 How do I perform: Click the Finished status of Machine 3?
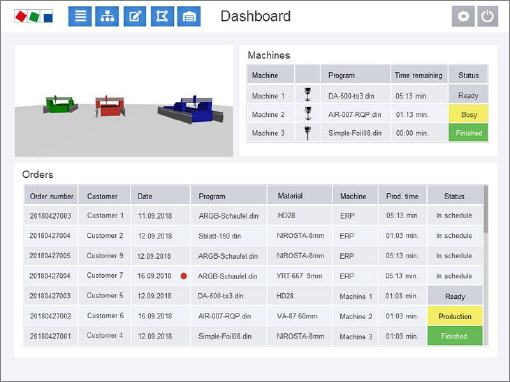[x=468, y=133]
